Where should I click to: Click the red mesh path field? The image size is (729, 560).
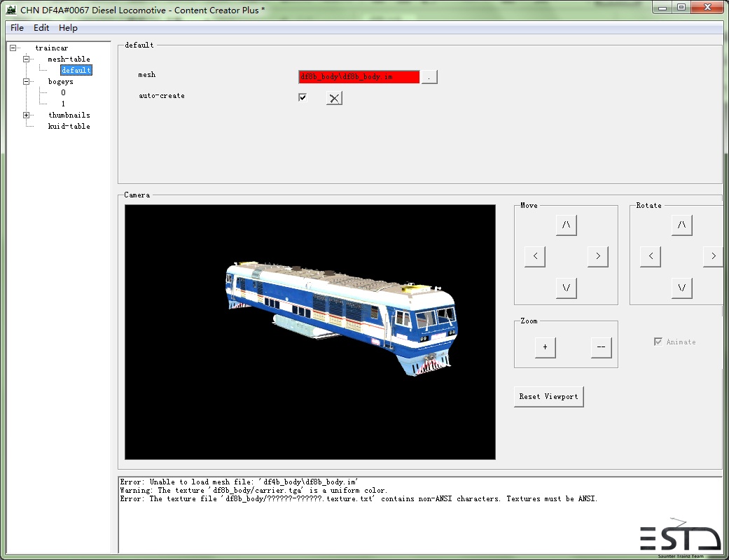pyautogui.click(x=359, y=77)
